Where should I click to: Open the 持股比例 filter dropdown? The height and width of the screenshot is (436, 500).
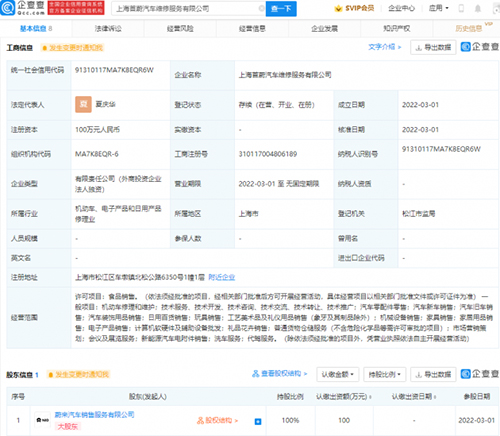point(385,374)
